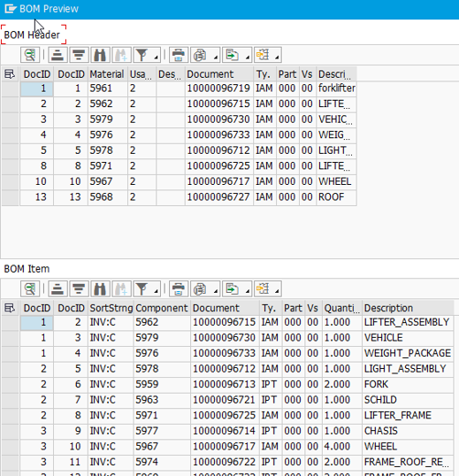
Task: Click Details icon in BOM Item toolbar
Action: point(30,288)
